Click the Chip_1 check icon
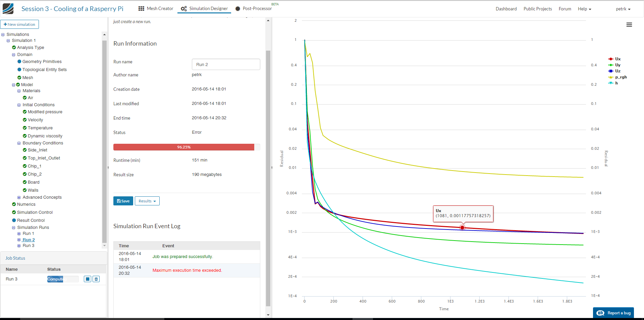 (25, 166)
